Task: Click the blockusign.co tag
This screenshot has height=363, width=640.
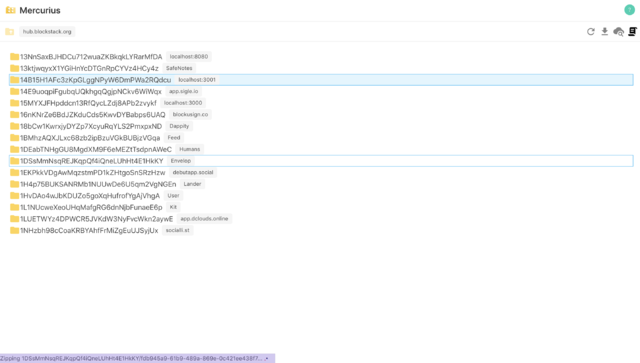Action: (190, 114)
